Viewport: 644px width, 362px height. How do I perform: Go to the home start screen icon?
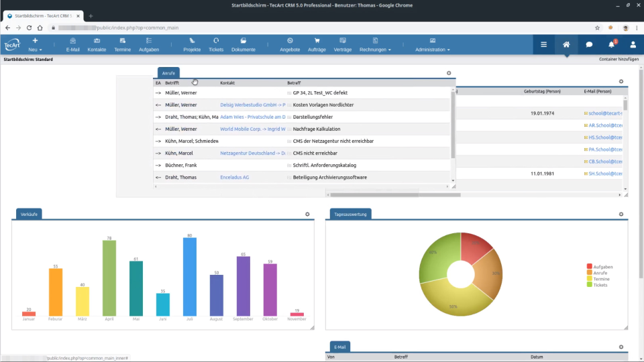click(566, 44)
